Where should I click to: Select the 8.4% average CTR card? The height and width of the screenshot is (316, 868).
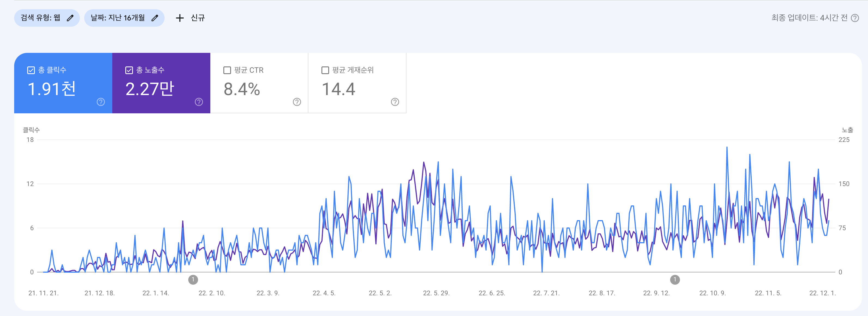(x=242, y=89)
